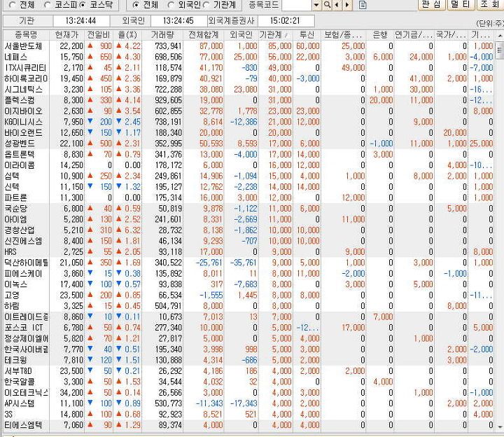
Task: Select the 덕산하이메탈 stock name
Action: (x=27, y=263)
